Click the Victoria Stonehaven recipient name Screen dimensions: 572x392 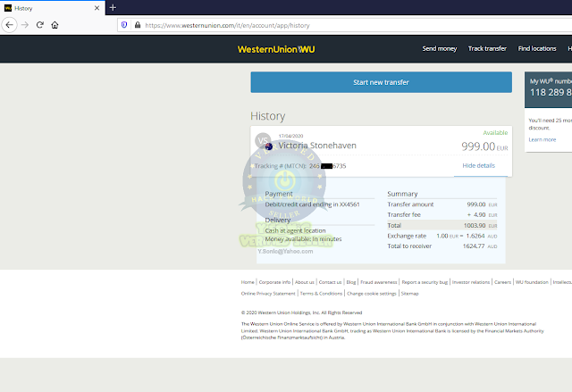pos(317,146)
